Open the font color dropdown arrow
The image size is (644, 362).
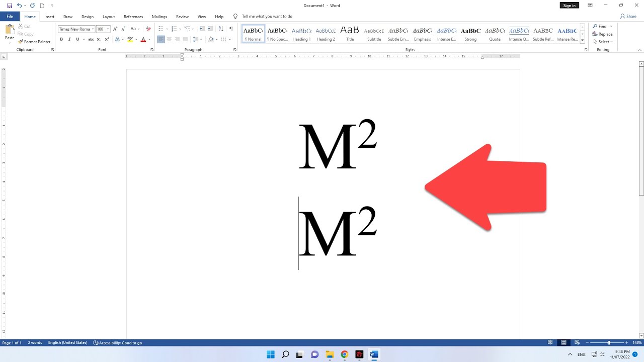point(149,39)
